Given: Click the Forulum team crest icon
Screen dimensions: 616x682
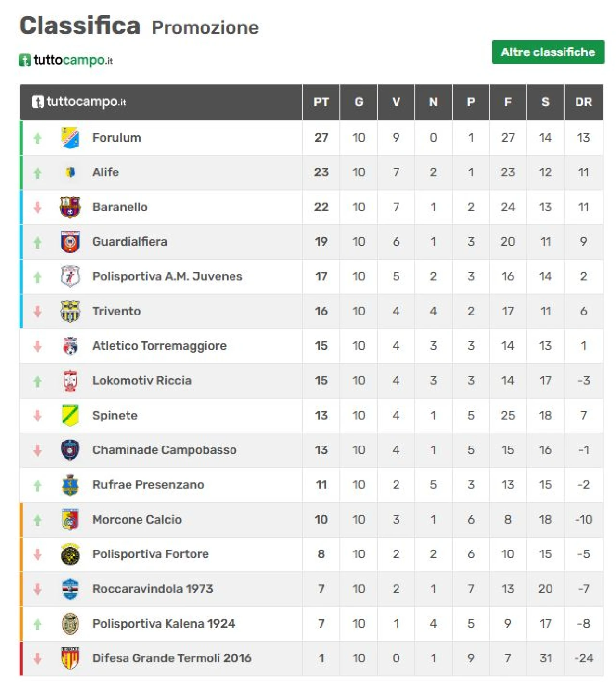Looking at the screenshot, I should pos(70,138).
